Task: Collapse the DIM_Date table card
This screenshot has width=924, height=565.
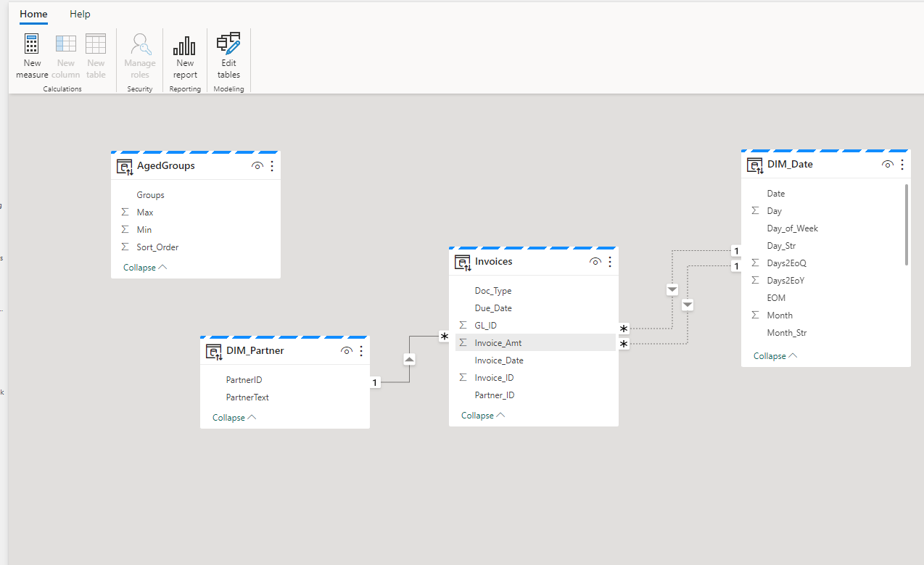Action: 775,356
